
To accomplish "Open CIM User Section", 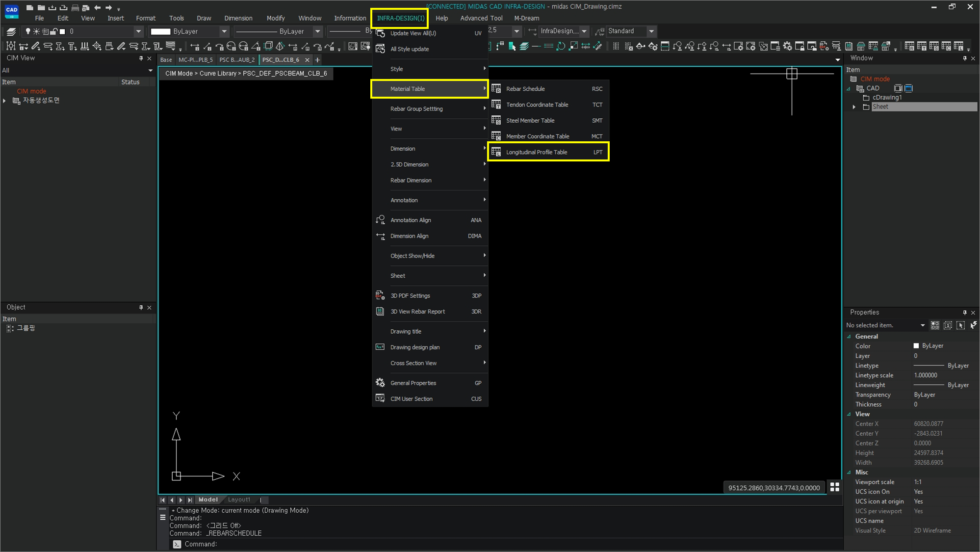I will pos(430,399).
